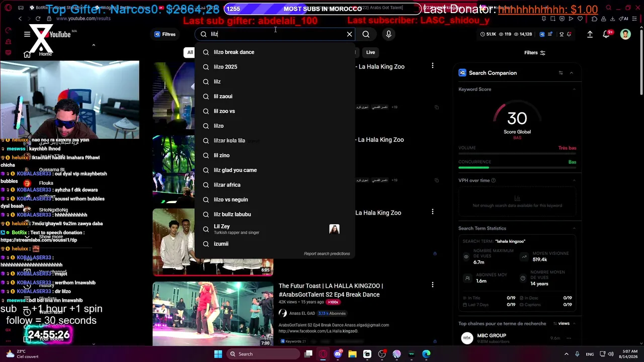This screenshot has width=644, height=362.
Task: Submit search with the magnifier button
Action: [x=366, y=34]
